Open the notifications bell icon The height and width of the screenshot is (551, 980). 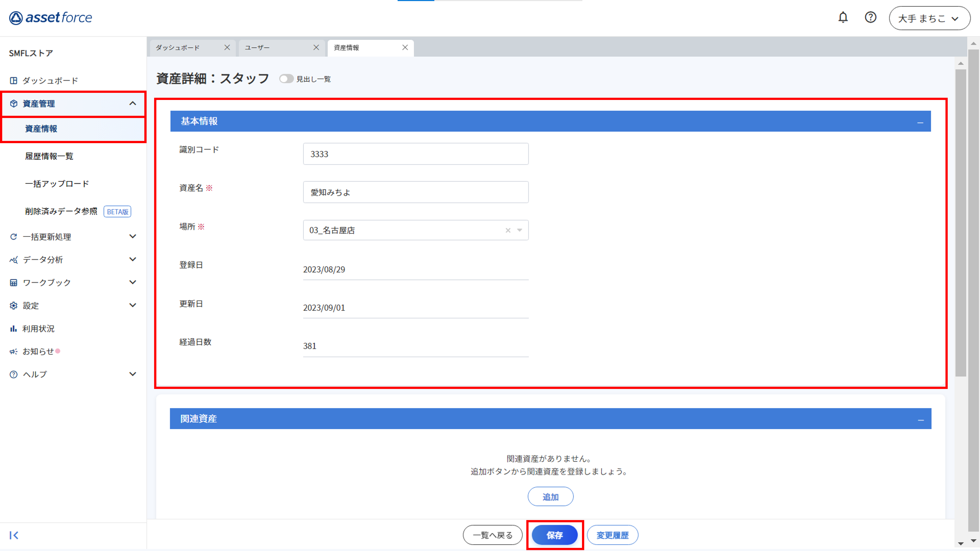pyautogui.click(x=843, y=18)
